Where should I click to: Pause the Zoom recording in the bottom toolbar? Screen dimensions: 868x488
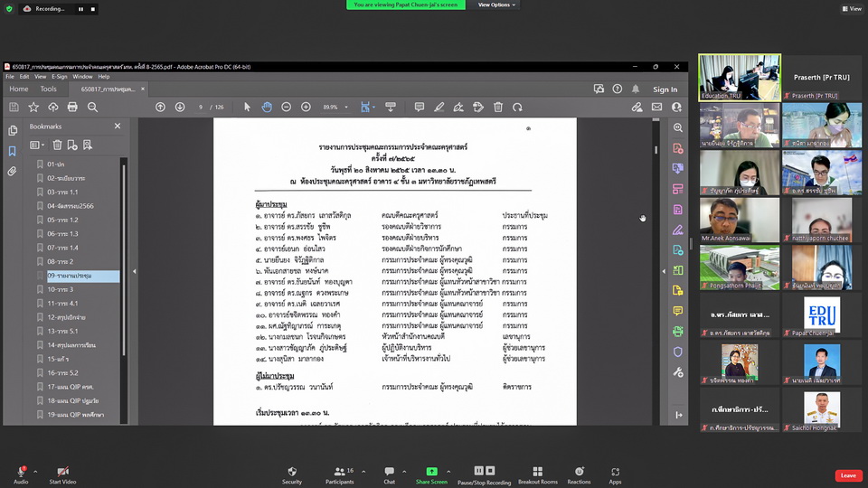tap(479, 471)
